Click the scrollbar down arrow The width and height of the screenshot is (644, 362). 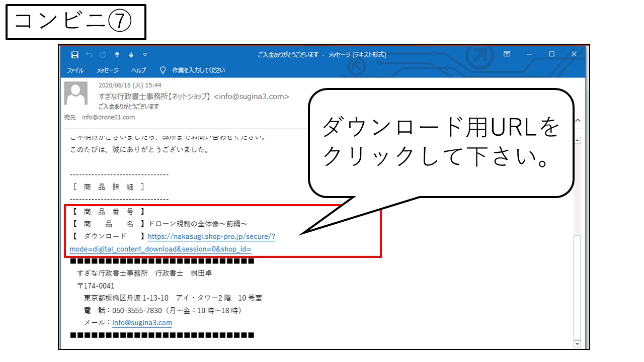[x=577, y=344]
